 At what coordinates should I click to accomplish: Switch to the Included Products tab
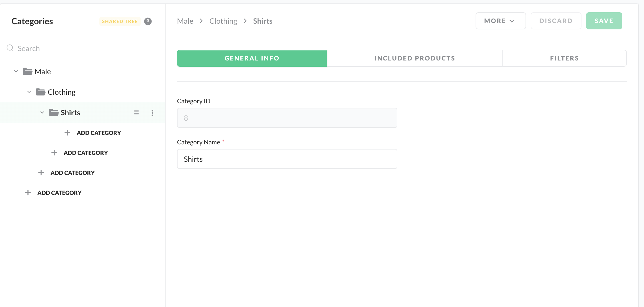tap(414, 58)
